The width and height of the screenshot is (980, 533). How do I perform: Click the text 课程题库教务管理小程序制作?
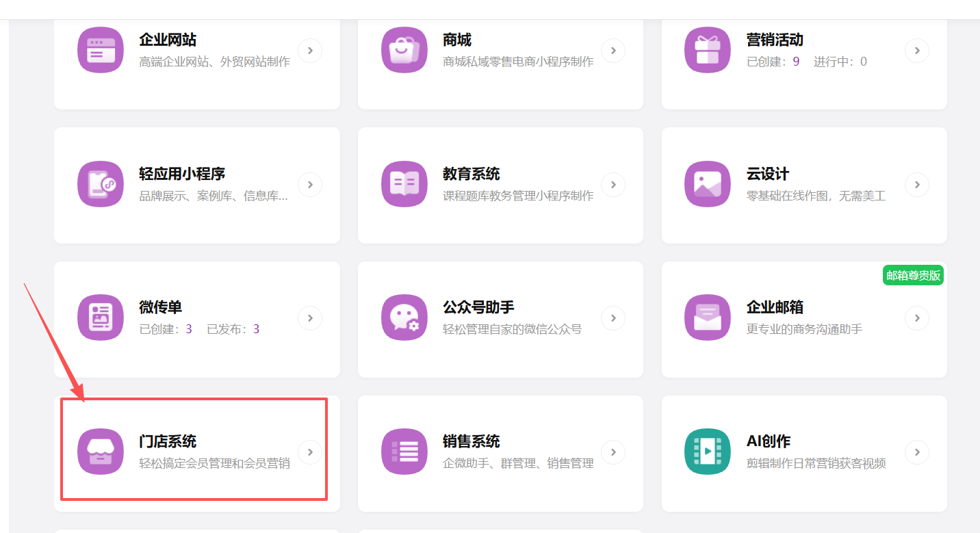click(x=518, y=196)
